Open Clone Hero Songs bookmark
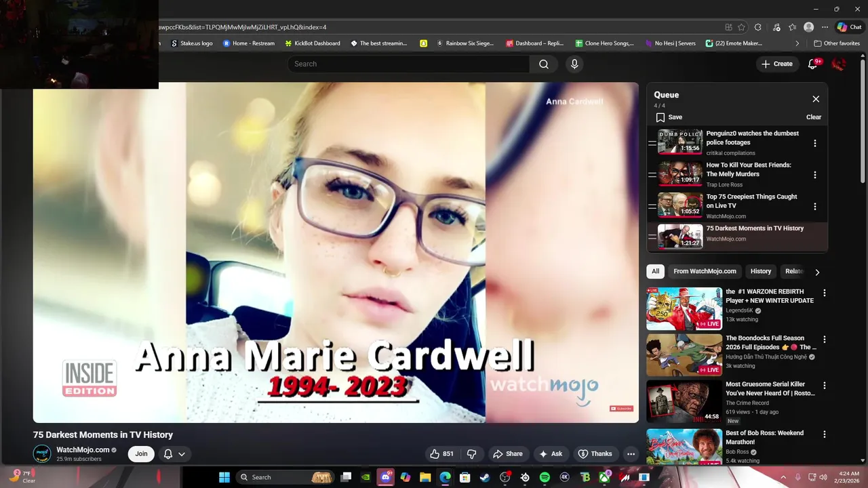 pyautogui.click(x=604, y=43)
